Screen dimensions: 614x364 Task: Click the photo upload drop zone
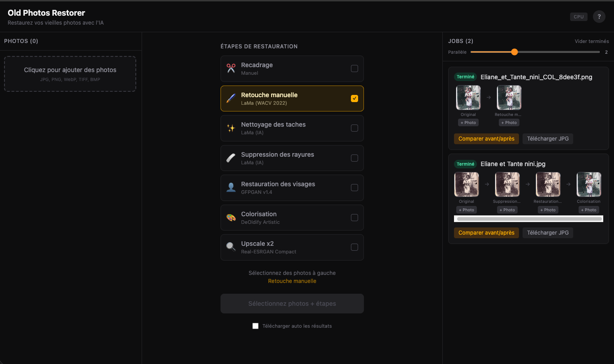point(70,74)
